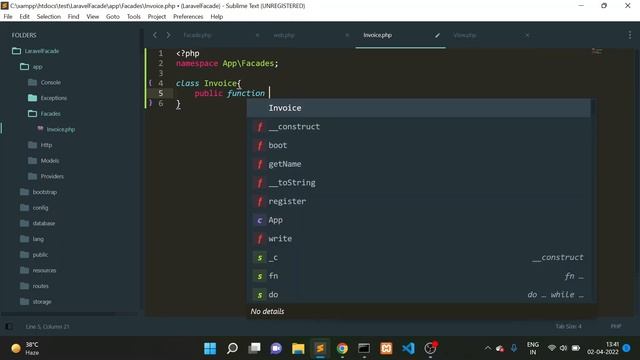Viewport: 640px width, 360px height.
Task: Select the Invoice.php tab
Action: pos(378,36)
